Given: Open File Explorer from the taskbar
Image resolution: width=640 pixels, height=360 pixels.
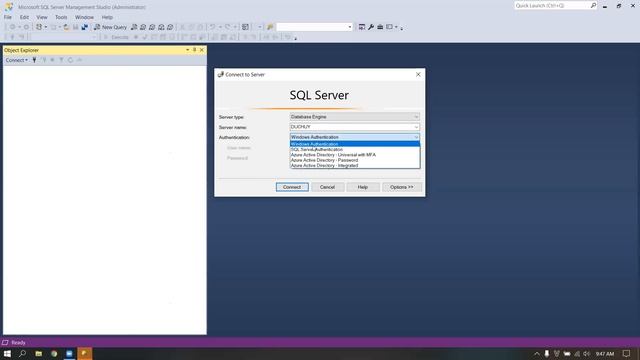Looking at the screenshot, I should tap(38, 353).
